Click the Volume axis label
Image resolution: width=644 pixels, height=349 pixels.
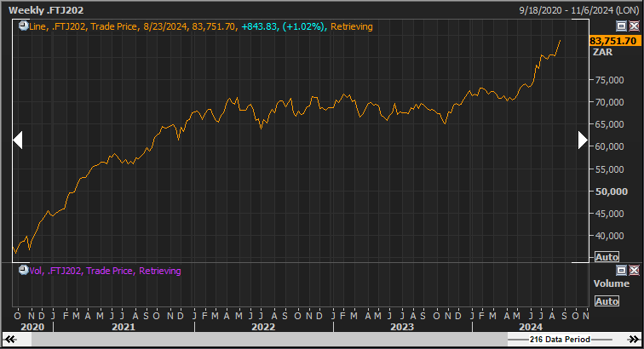[611, 283]
